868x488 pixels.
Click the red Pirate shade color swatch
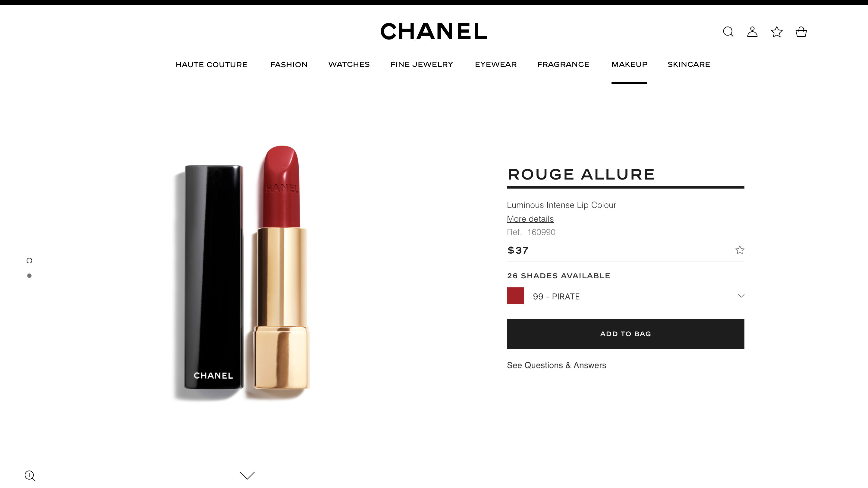tap(515, 296)
